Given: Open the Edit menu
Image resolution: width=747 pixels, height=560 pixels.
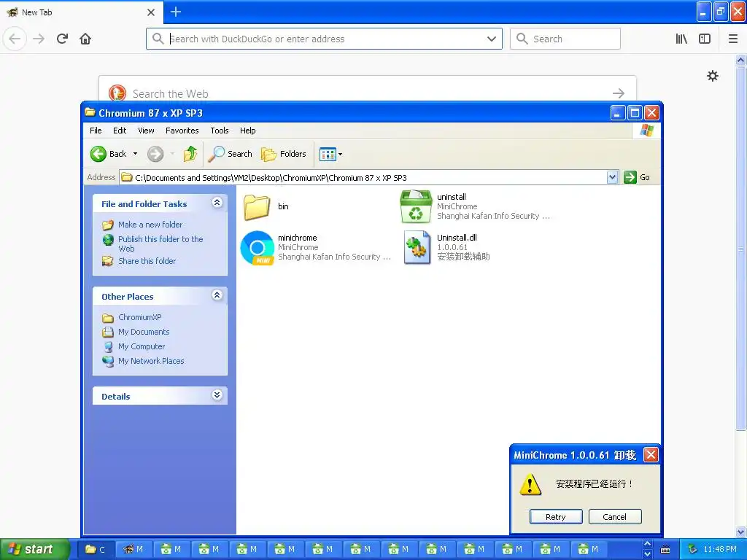Looking at the screenshot, I should (x=120, y=131).
